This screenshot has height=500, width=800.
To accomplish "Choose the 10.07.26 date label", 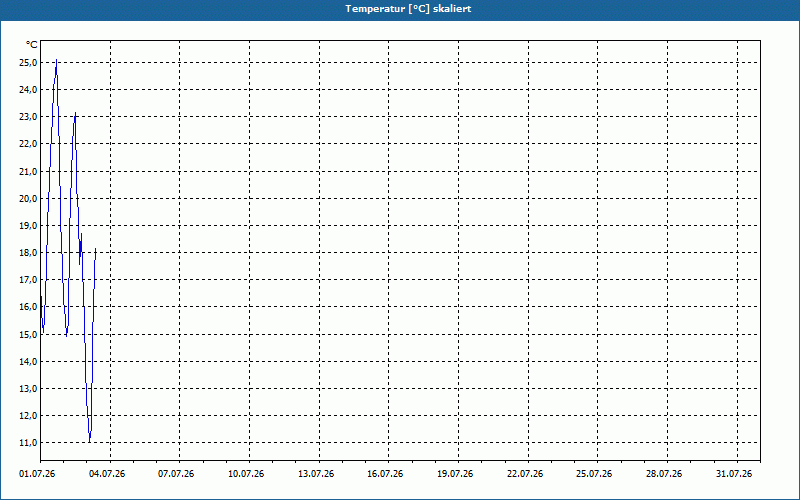I will click(246, 474).
